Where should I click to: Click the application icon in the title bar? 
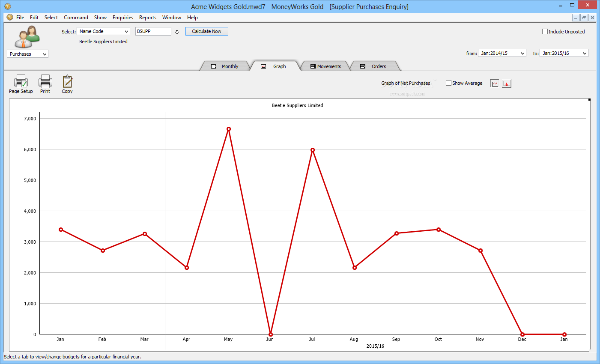(x=7, y=6)
